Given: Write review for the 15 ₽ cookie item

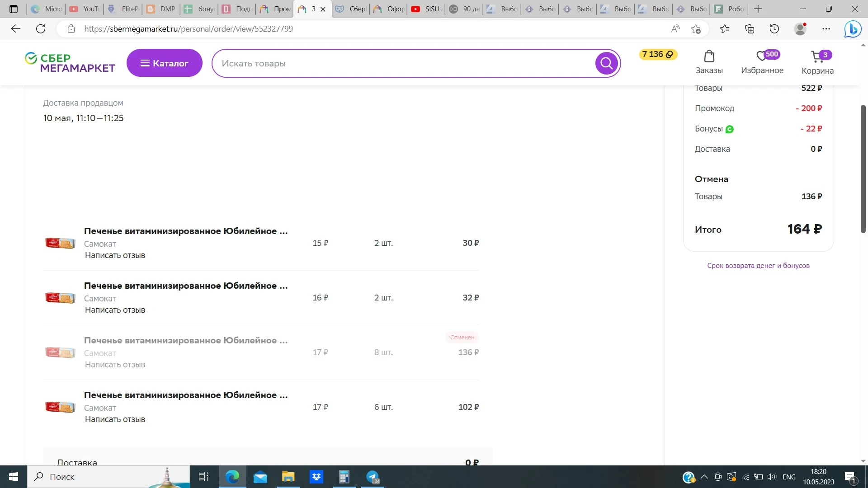Looking at the screenshot, I should tap(115, 255).
